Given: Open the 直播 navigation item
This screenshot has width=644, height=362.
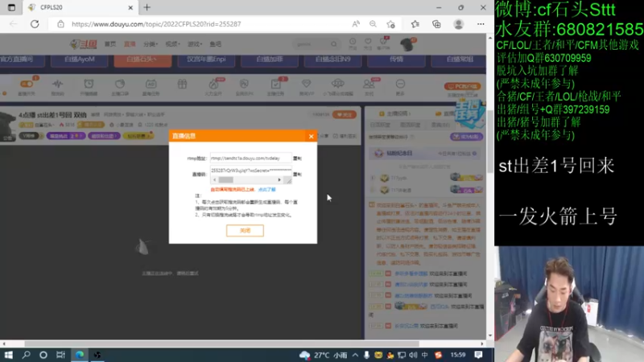Looking at the screenshot, I should coord(130,44).
